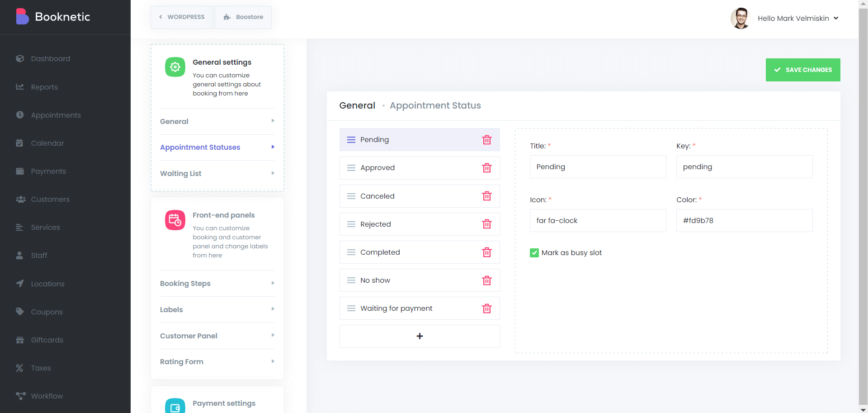Delete the Rejected status
868x413 pixels.
487,224
